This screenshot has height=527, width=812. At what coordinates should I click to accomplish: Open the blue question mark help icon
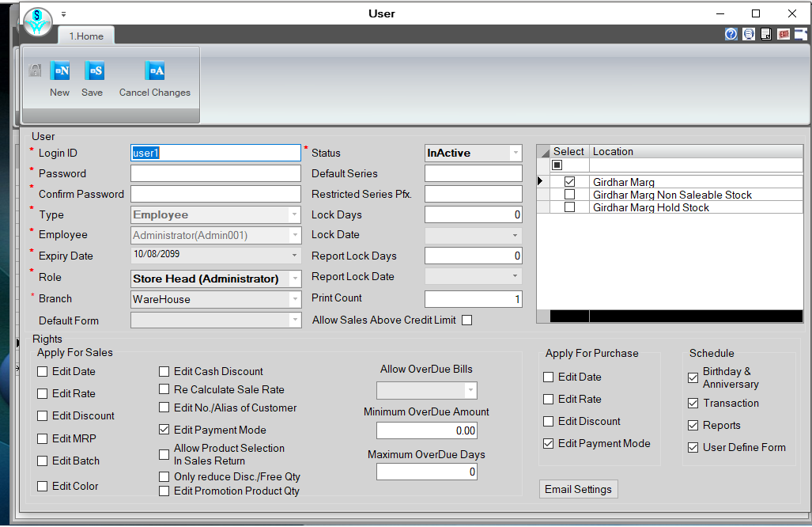tap(731, 34)
